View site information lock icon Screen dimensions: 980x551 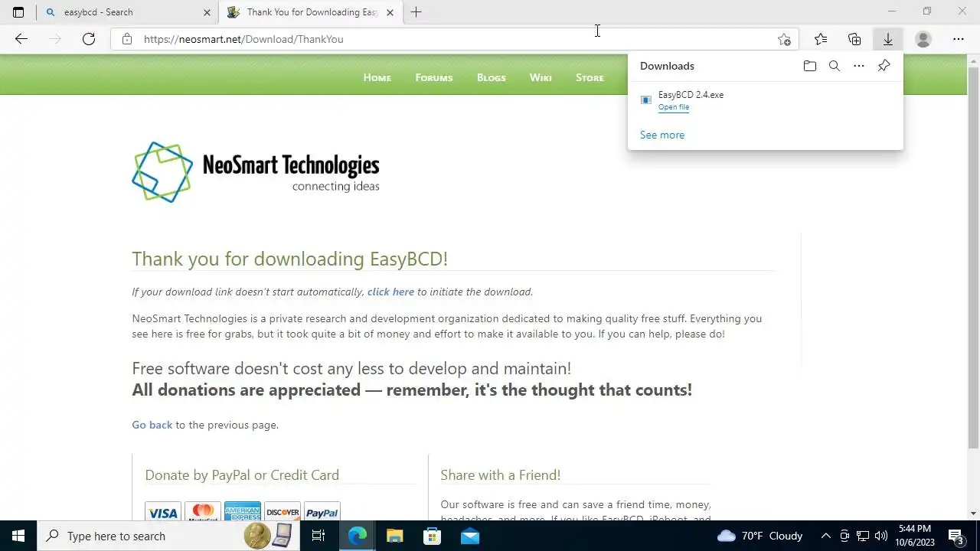(127, 39)
